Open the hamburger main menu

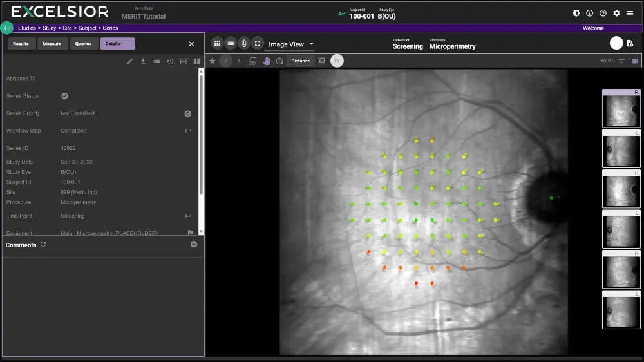[630, 13]
